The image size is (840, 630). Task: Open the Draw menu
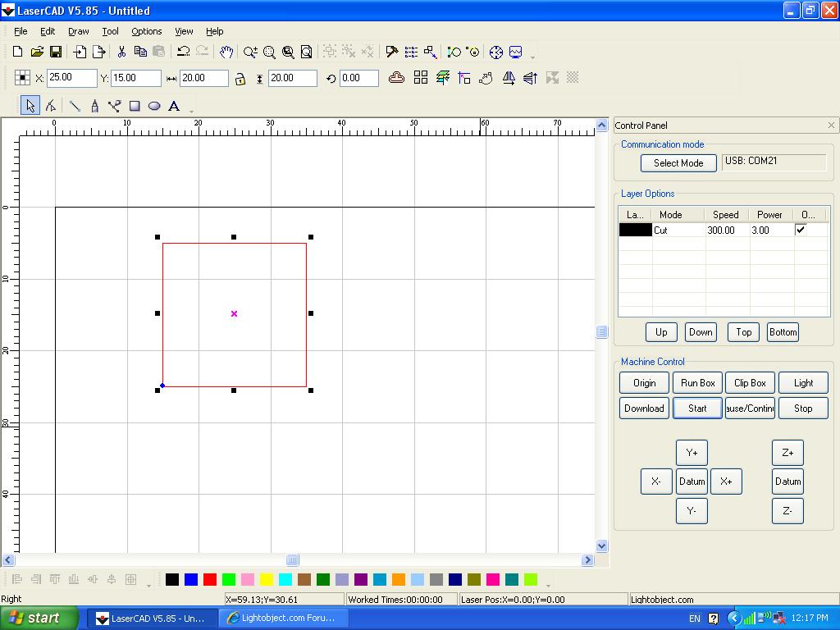(79, 31)
